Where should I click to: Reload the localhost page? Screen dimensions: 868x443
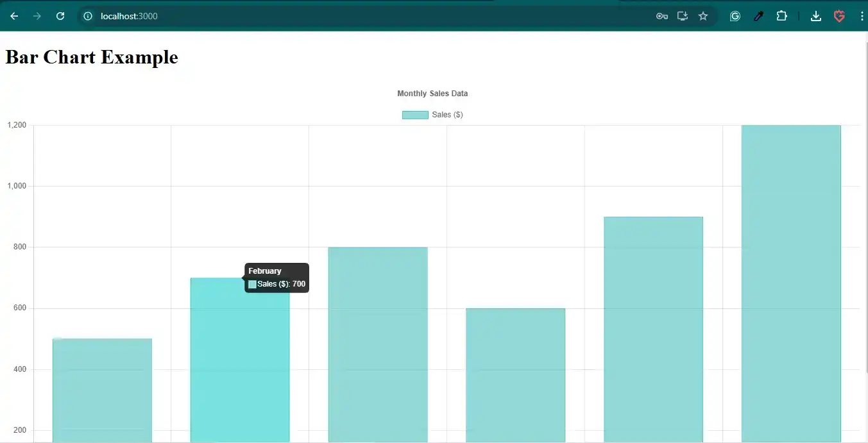coord(60,16)
